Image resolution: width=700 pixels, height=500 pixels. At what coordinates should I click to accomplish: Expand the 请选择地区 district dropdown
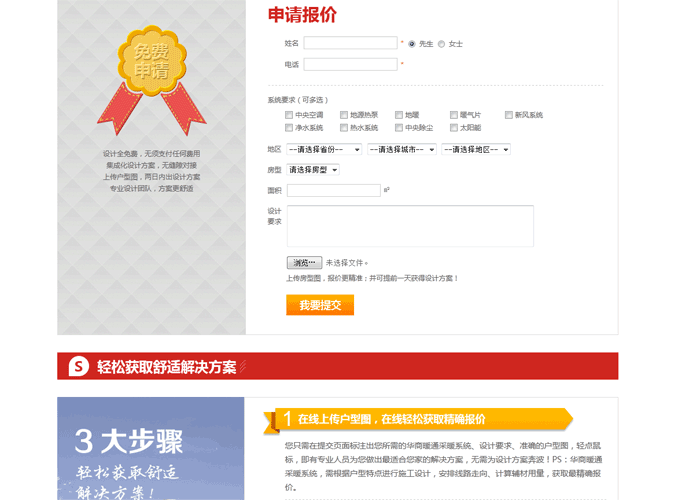(476, 150)
